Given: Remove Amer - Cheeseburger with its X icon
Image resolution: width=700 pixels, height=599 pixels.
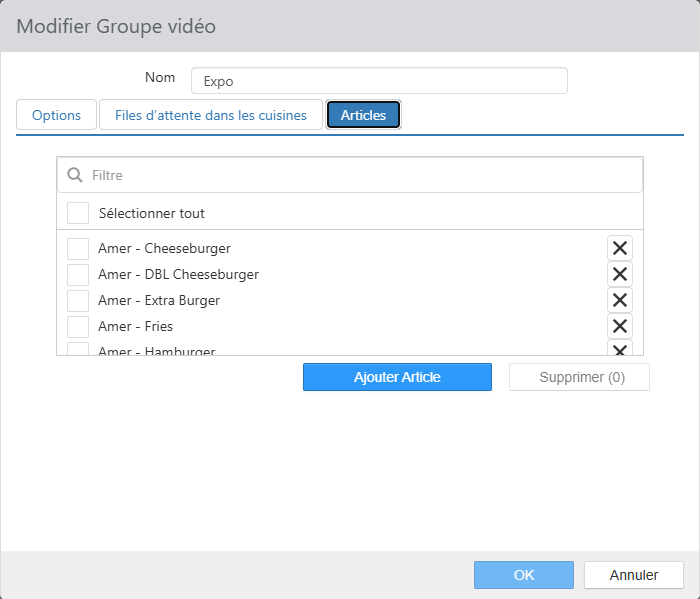Looking at the screenshot, I should (x=620, y=248).
